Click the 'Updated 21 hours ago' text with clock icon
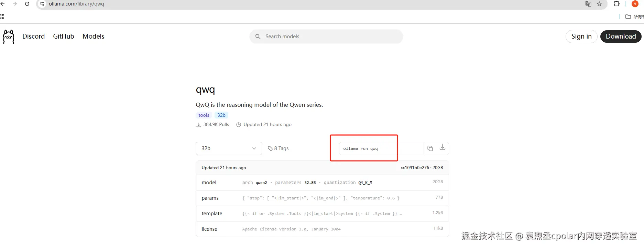Image resolution: width=644 pixels, height=248 pixels. tap(264, 125)
